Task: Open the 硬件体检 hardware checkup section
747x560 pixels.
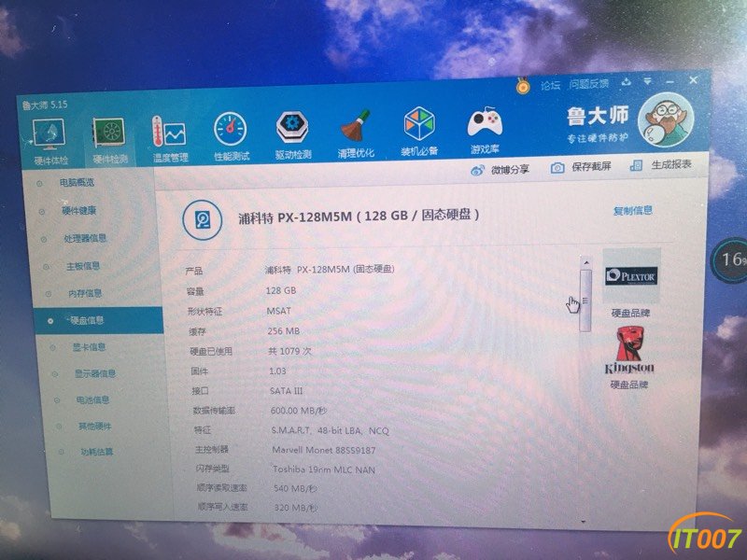Action: [x=49, y=142]
